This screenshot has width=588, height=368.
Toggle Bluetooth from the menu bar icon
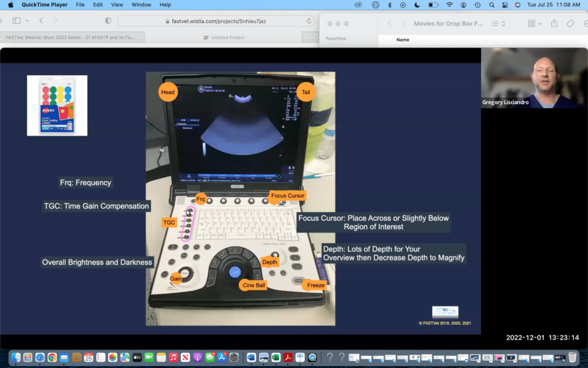[x=389, y=5]
